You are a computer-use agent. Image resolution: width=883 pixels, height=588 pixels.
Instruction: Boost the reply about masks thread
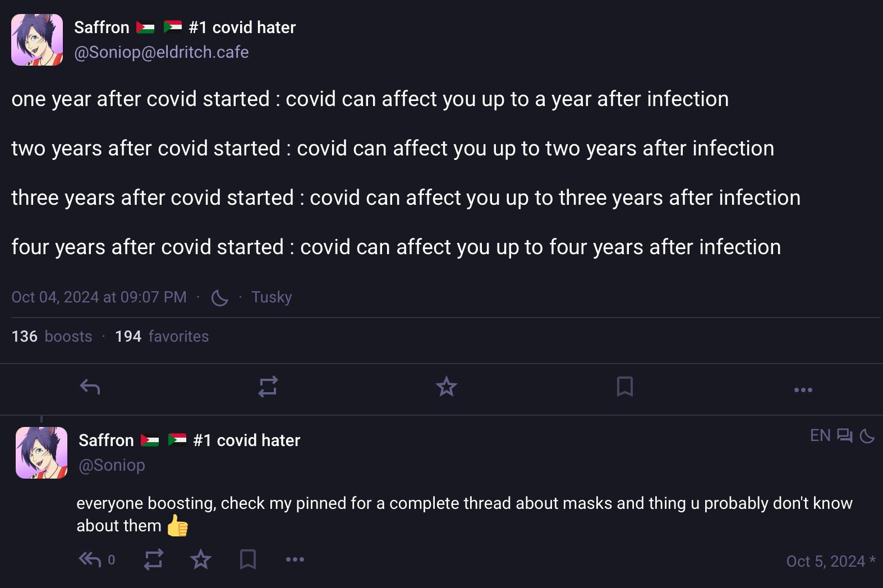153,559
